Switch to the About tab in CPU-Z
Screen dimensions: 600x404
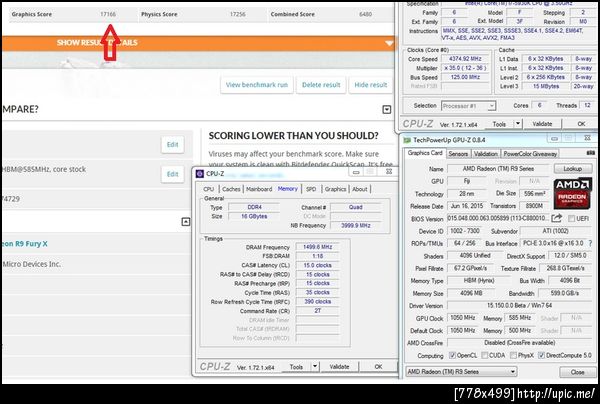click(x=360, y=189)
